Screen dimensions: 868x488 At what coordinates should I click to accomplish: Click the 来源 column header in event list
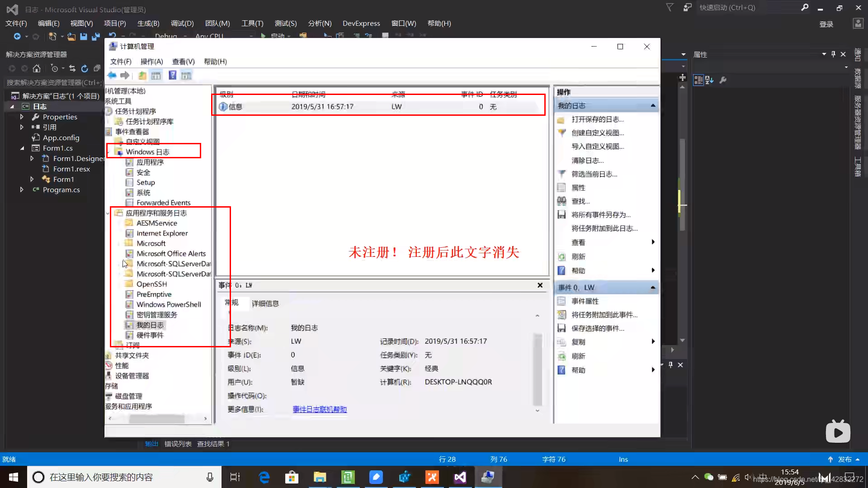point(398,94)
